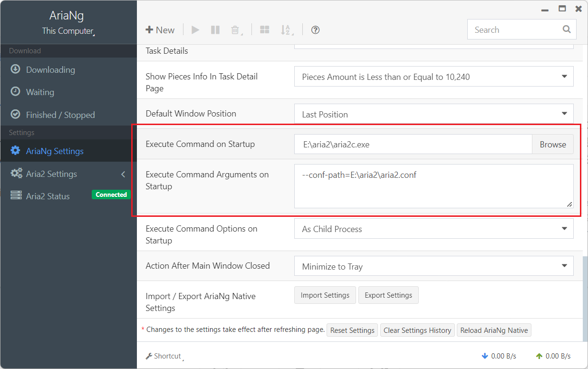588x369 pixels.
Task: Change the task sort order
Action: coord(286,29)
